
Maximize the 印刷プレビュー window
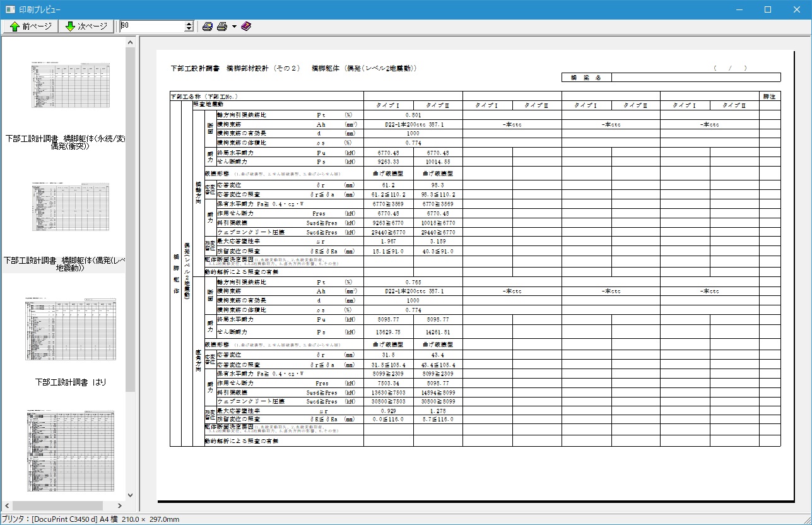point(768,9)
